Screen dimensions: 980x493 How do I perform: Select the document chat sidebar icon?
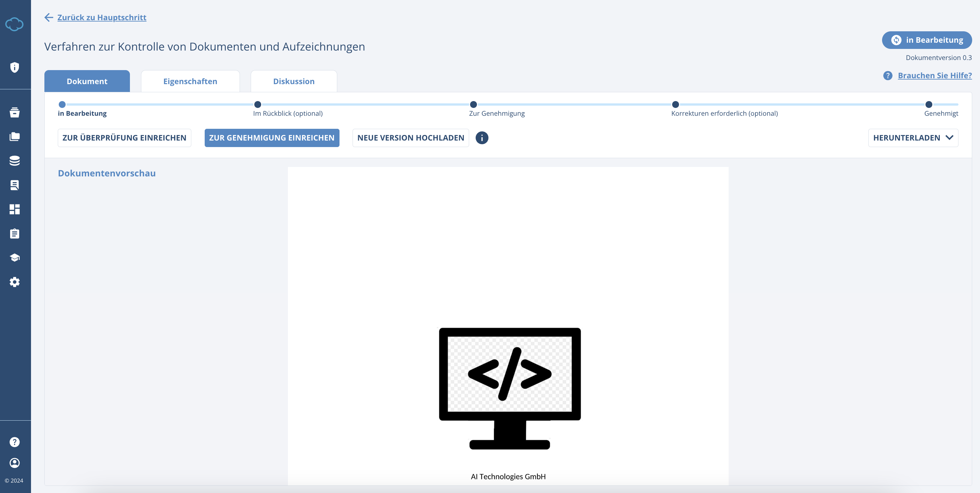click(x=15, y=185)
